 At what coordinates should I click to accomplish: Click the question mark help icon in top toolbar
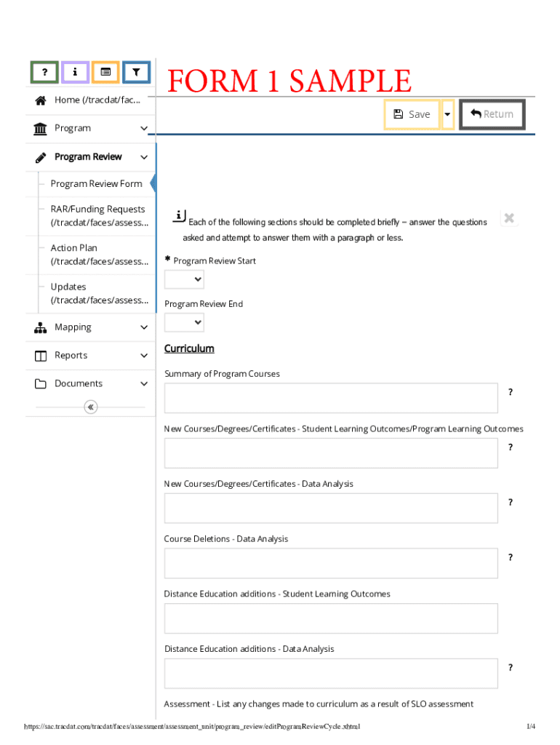[44, 72]
